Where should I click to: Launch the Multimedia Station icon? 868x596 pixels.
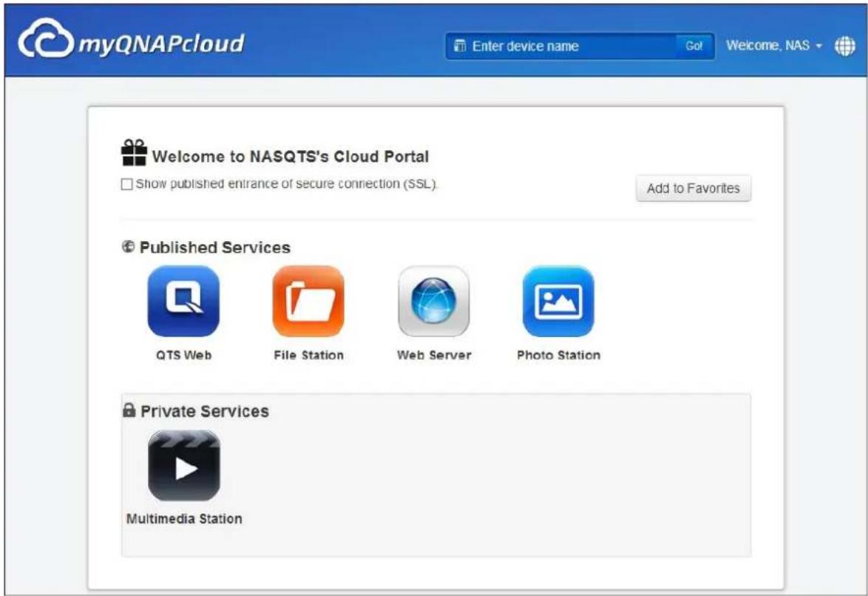[x=184, y=465]
